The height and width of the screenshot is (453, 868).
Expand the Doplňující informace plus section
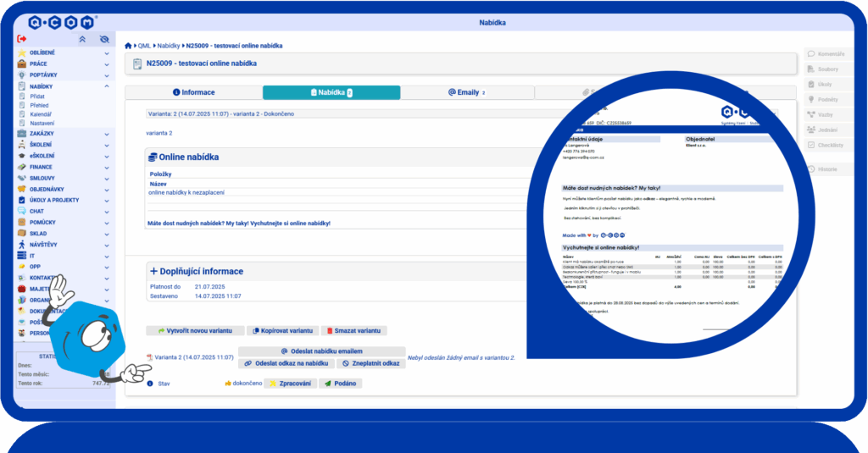coord(154,271)
